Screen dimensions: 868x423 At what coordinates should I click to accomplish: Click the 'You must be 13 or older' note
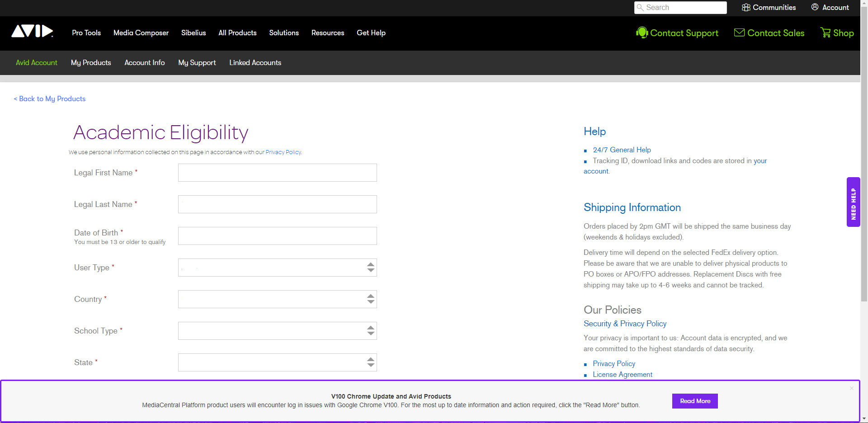click(120, 242)
